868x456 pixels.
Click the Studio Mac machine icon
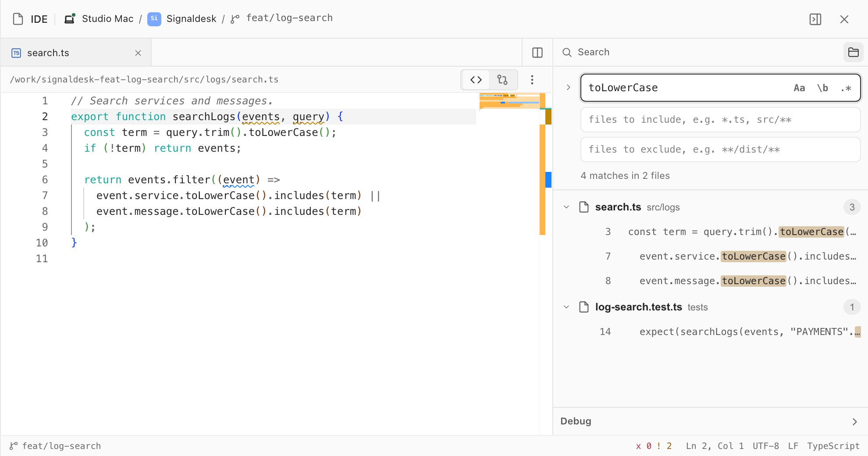point(70,19)
